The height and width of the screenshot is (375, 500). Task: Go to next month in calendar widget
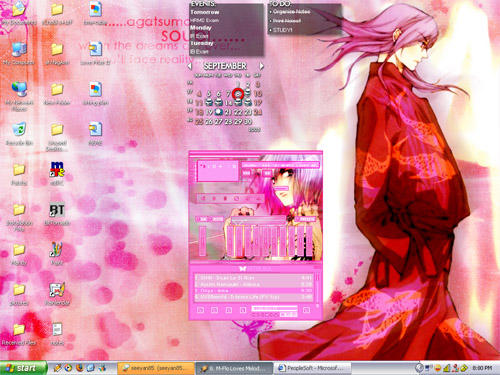pos(261,66)
